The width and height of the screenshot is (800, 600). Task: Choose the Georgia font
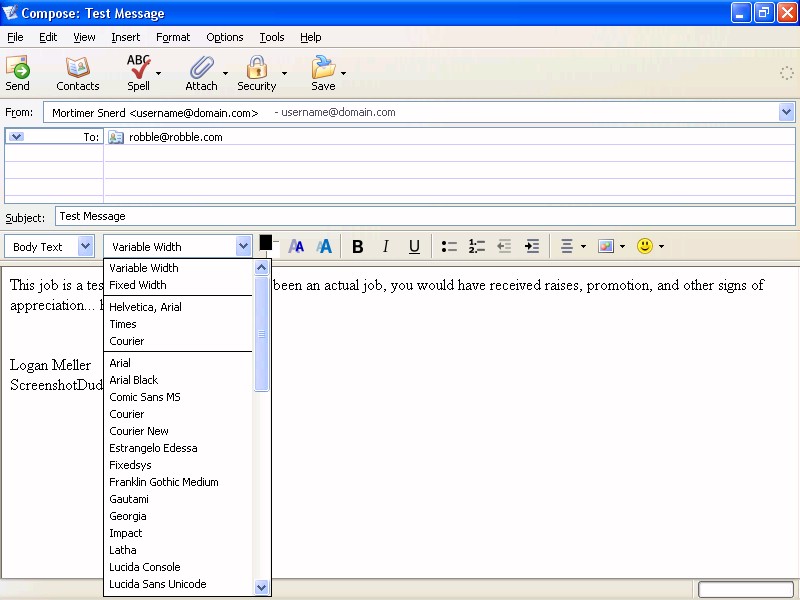178,516
